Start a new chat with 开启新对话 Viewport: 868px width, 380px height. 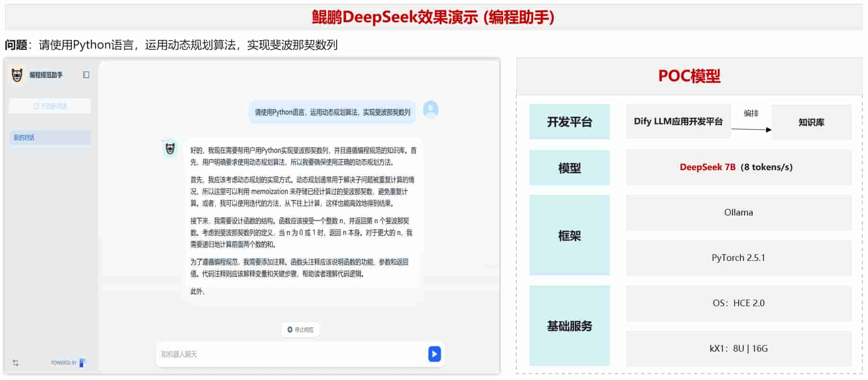[50, 106]
